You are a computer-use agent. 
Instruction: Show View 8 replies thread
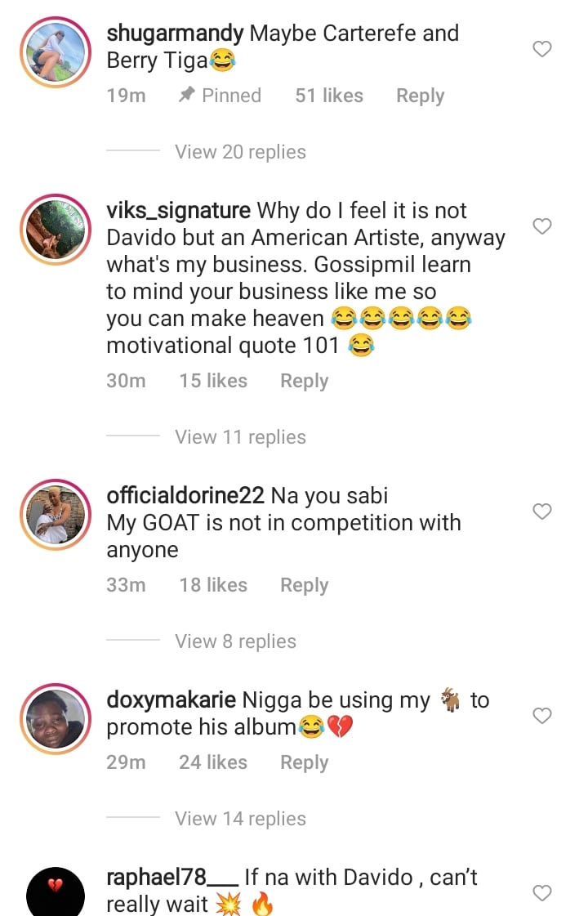(x=235, y=641)
